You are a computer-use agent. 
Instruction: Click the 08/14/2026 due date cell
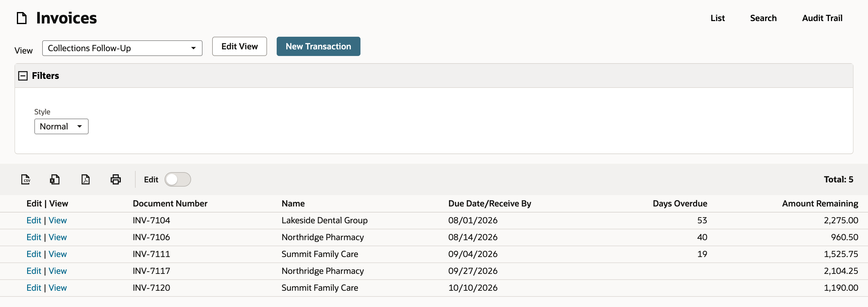(472, 237)
